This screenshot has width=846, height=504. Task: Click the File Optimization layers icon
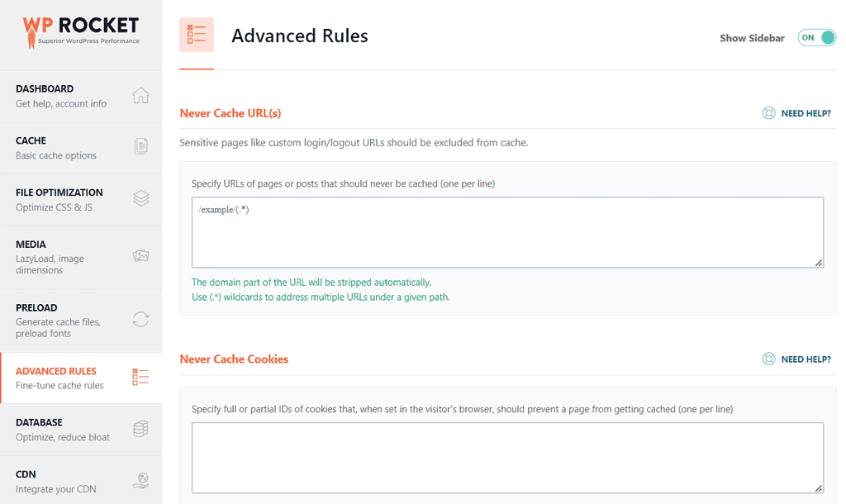point(140,198)
